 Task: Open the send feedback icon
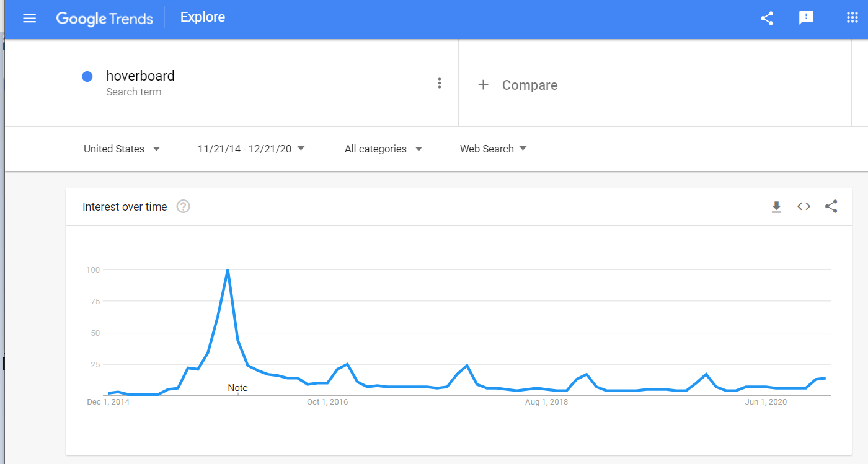pos(806,18)
